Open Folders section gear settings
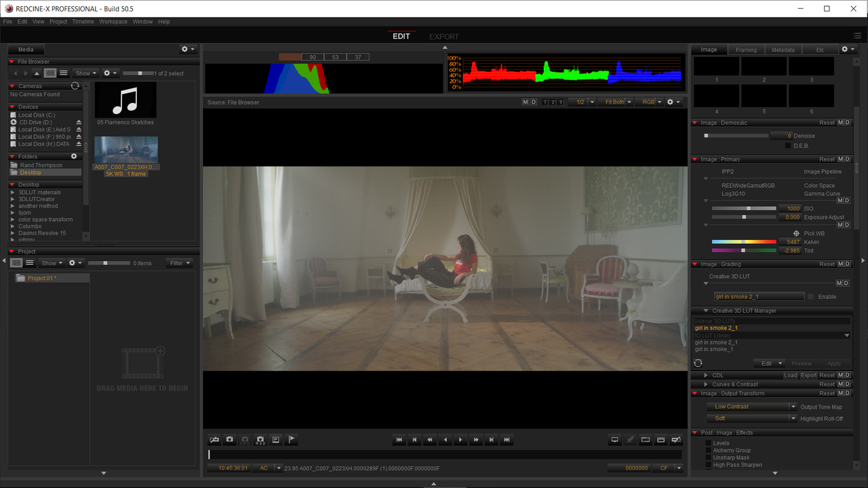Viewport: 868px width, 488px height. click(75, 157)
